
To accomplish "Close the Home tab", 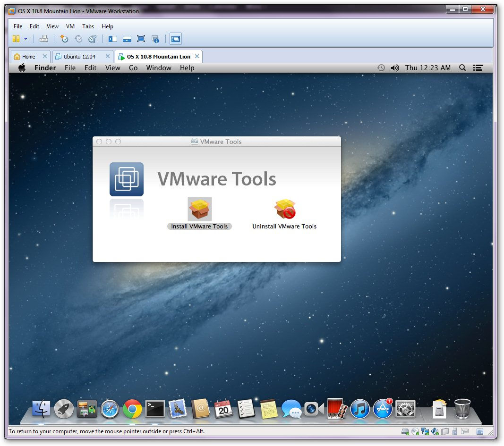I will click(x=45, y=56).
